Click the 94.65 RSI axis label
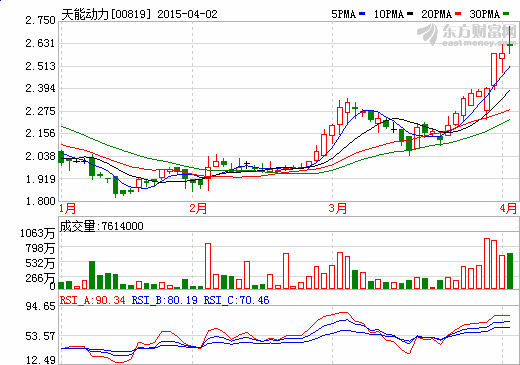The height and width of the screenshot is (365, 520). 41,306
